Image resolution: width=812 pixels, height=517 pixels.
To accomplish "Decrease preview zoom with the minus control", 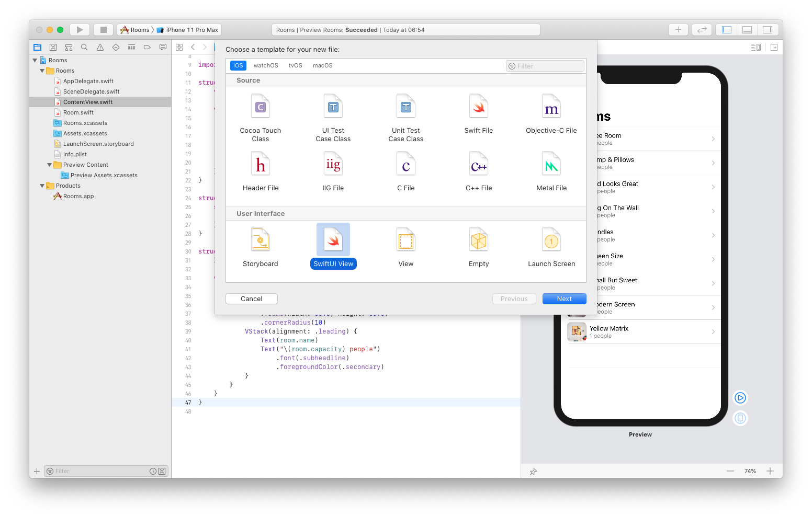I will (x=730, y=471).
